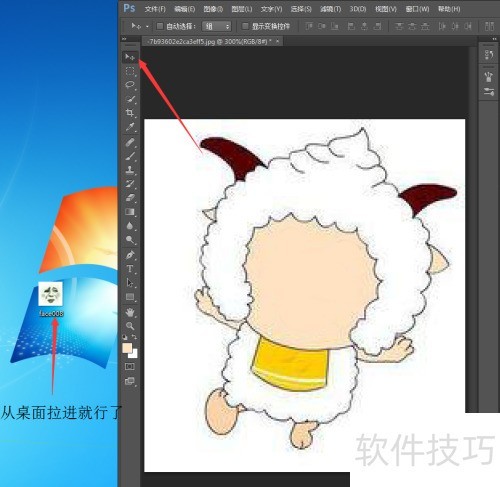Select the Quick Selection tool
Viewport: 500px width, 487px height.
130,99
